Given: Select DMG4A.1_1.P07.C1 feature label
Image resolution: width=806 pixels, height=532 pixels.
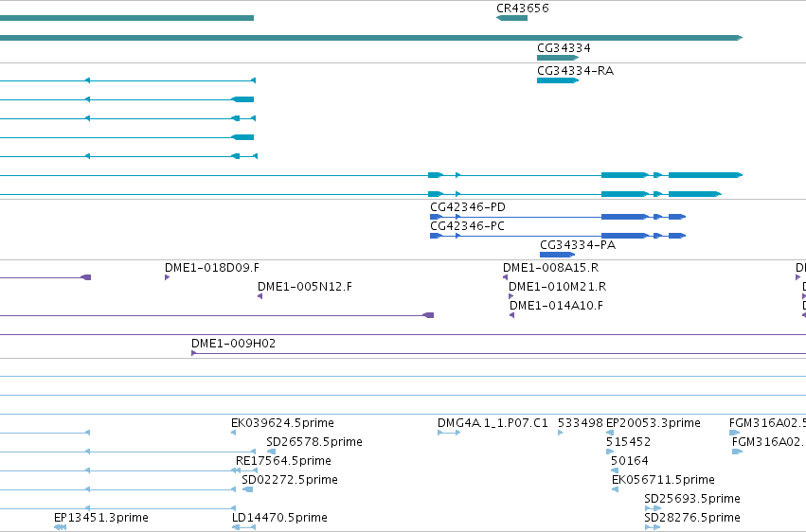Looking at the screenshot, I should point(493,422).
